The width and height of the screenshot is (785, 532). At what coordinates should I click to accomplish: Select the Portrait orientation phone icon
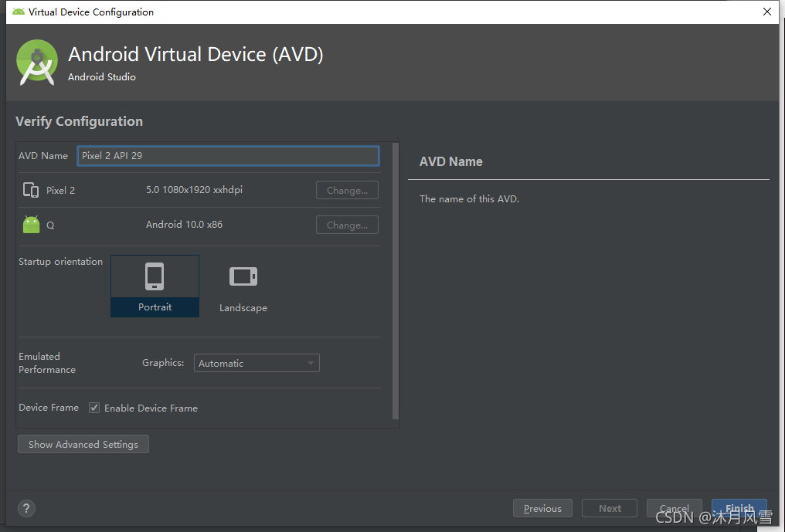[155, 276]
